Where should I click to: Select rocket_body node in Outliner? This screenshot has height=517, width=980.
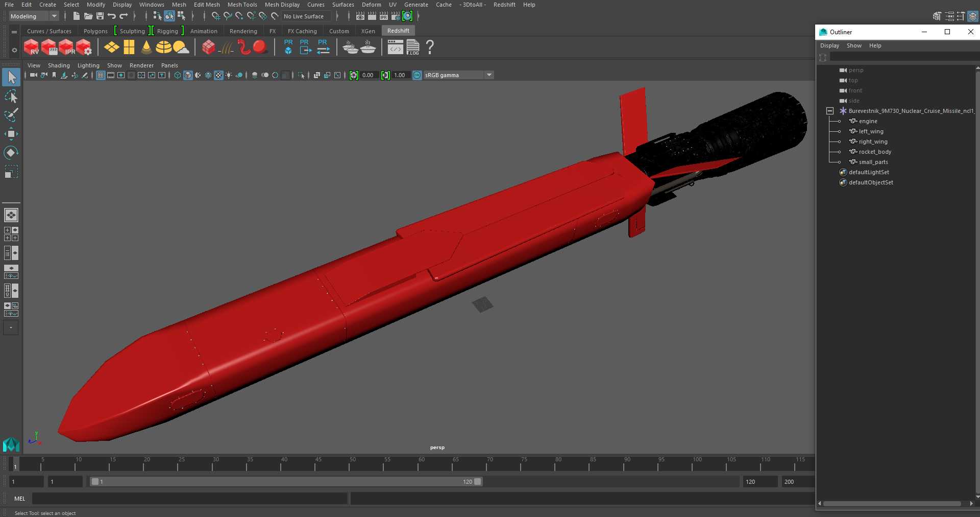(875, 152)
